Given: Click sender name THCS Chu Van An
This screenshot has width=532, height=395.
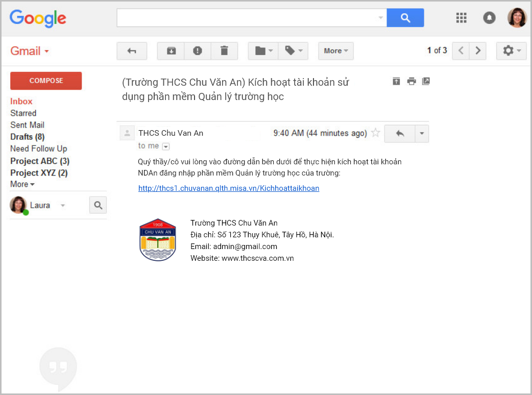Looking at the screenshot, I should (x=171, y=133).
